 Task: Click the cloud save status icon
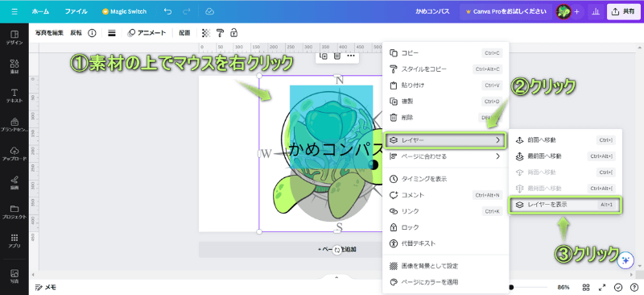pyautogui.click(x=210, y=11)
